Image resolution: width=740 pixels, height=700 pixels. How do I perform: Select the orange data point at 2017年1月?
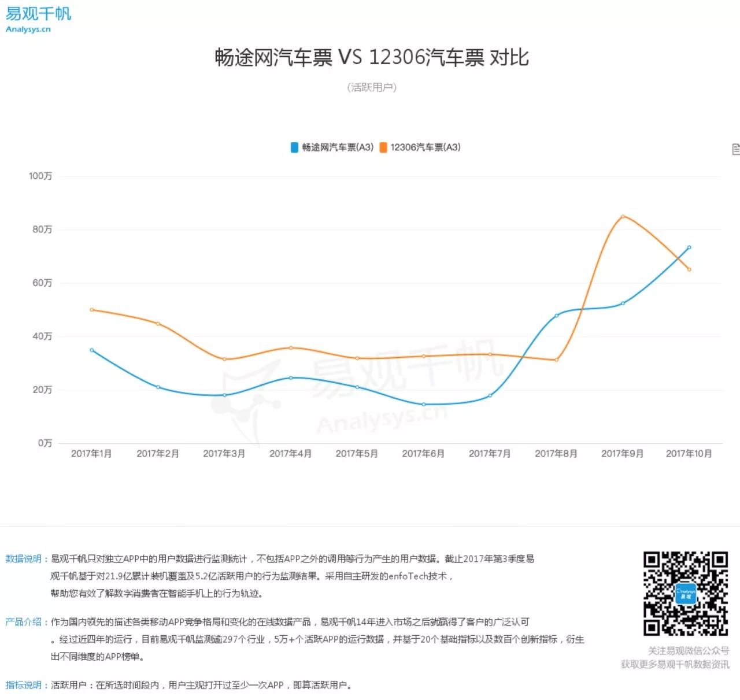tap(91, 310)
